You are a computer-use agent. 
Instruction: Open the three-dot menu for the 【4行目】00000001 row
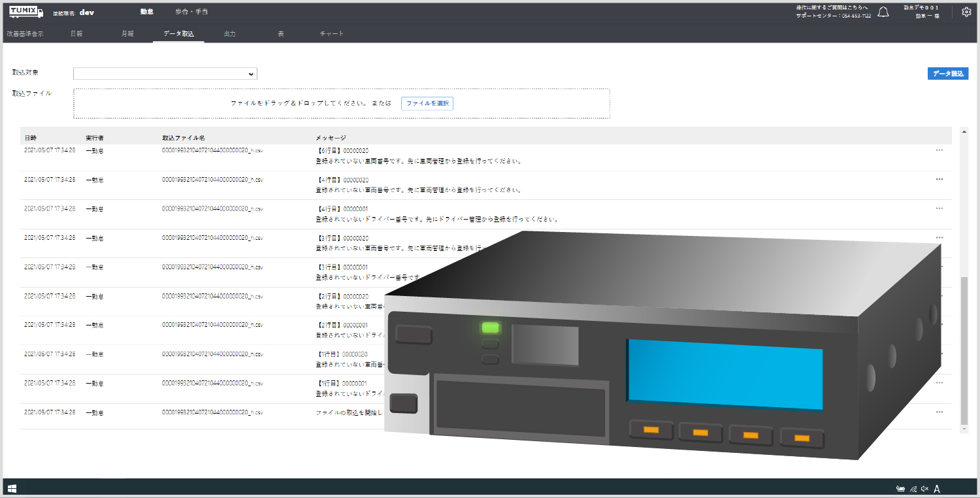[x=939, y=208]
